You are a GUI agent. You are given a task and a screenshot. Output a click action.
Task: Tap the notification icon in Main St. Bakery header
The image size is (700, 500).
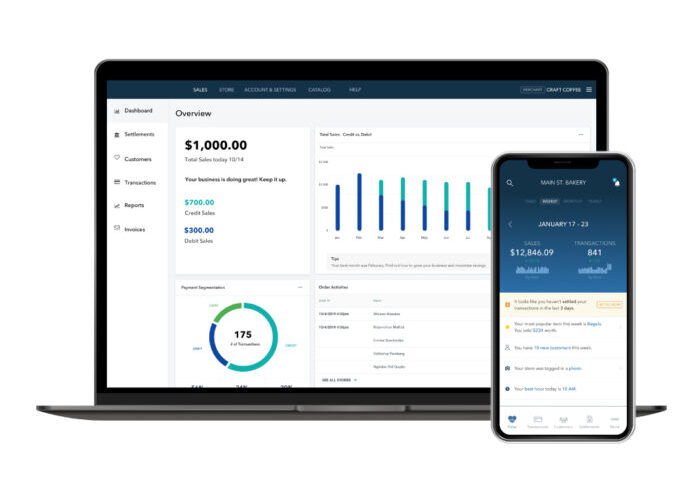coord(616,182)
